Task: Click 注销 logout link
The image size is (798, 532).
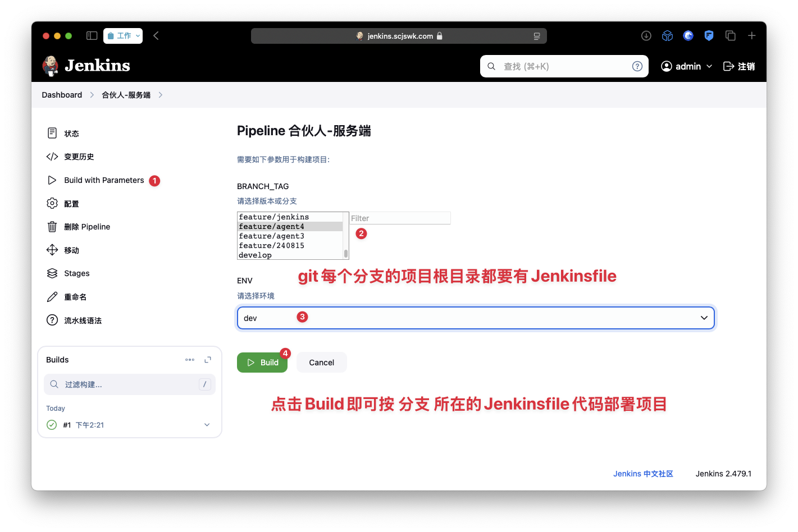Action: coord(739,66)
